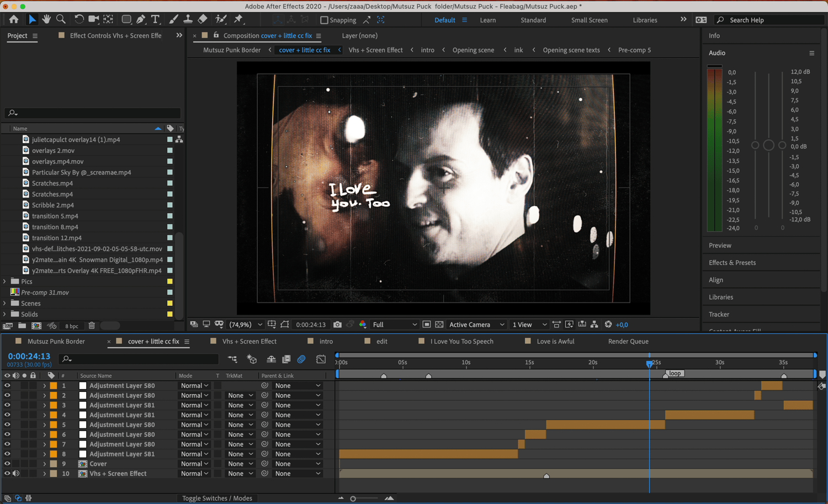The height and width of the screenshot is (504, 828).
Task: Delete selected item with trash icon
Action: (x=92, y=326)
